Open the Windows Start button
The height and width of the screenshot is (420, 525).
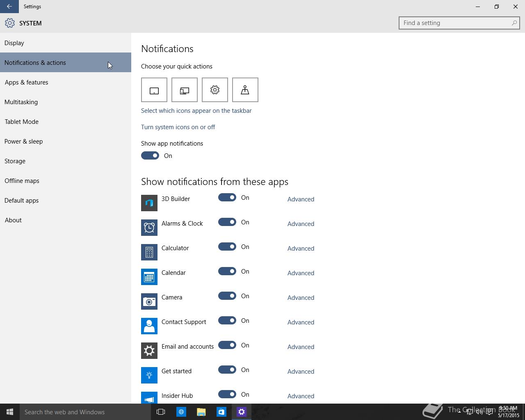click(x=10, y=412)
